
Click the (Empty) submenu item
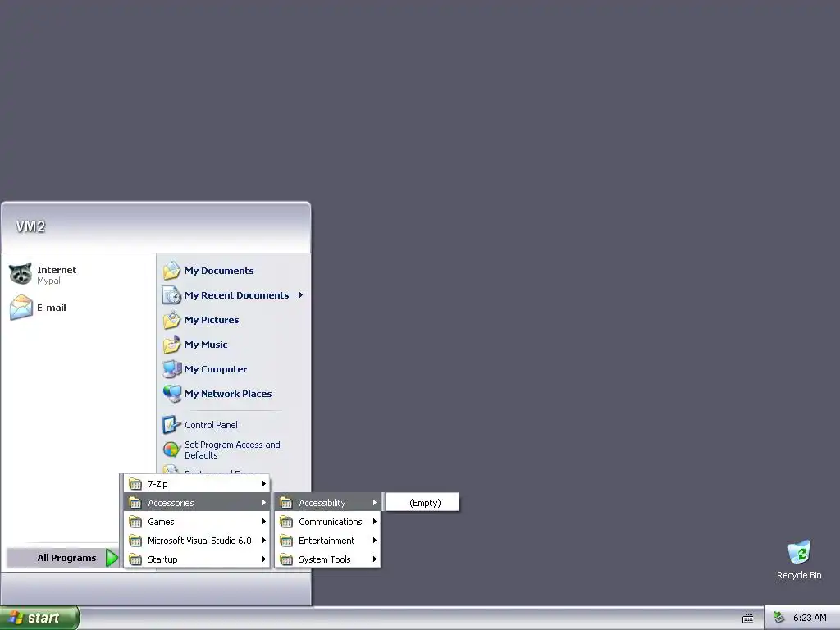(x=422, y=503)
